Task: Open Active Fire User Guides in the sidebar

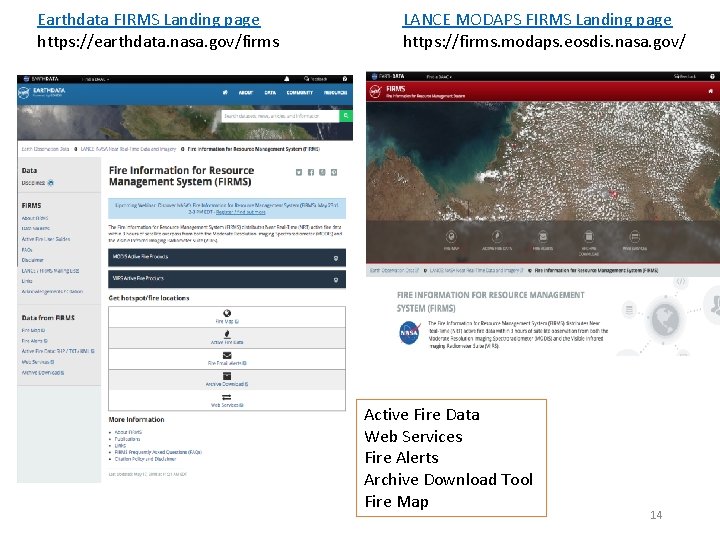Action: pos(46,239)
